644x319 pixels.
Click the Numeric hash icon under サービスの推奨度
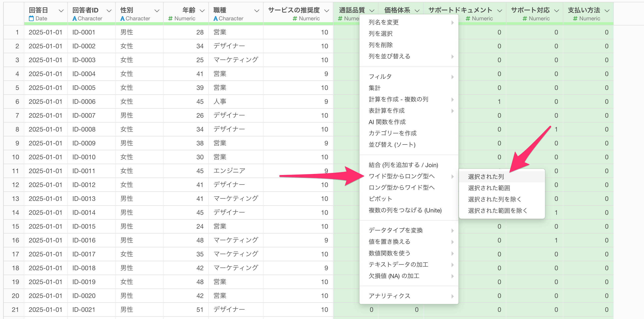point(295,18)
